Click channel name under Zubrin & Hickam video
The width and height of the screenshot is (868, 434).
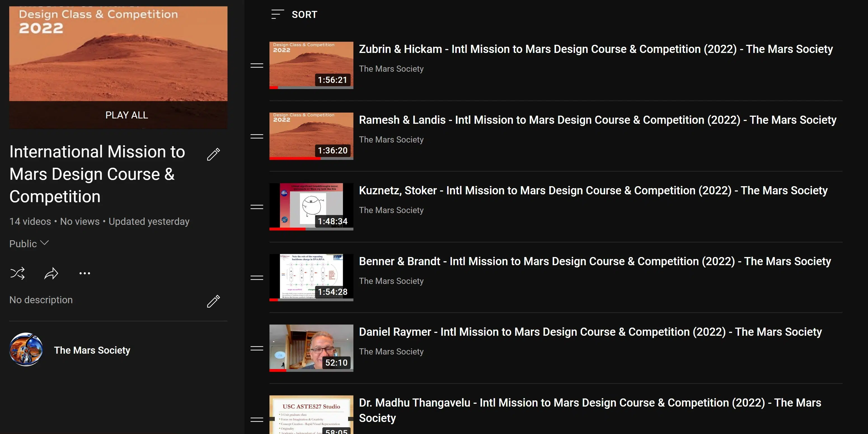(x=391, y=69)
